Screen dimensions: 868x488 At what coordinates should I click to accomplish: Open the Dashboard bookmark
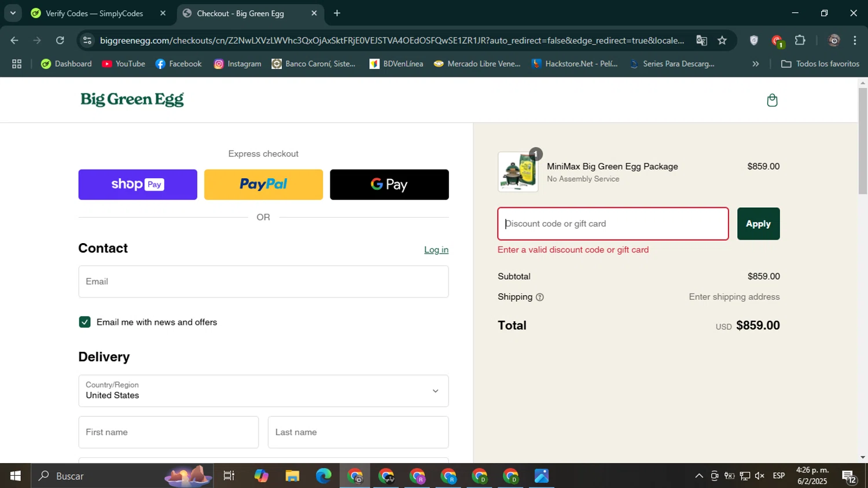click(x=66, y=64)
